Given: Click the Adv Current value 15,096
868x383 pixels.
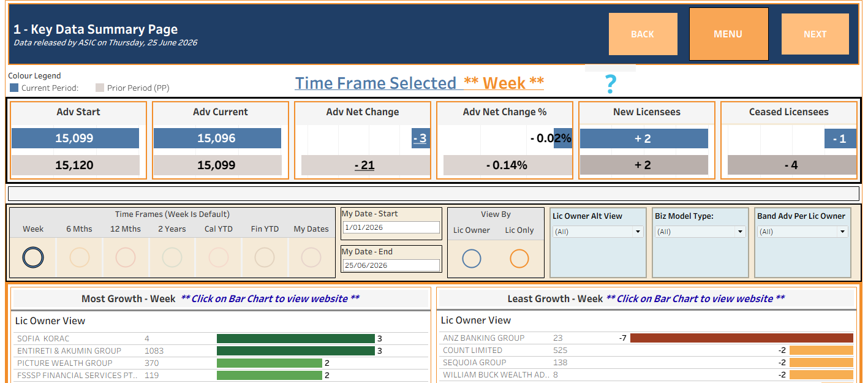Looking at the screenshot, I should pyautogui.click(x=217, y=138).
